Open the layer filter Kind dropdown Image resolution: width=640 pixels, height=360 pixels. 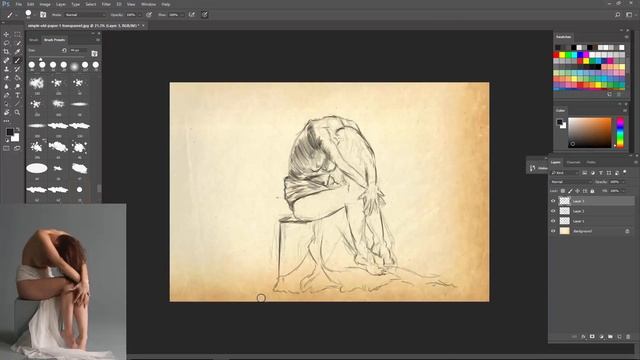tap(565, 173)
